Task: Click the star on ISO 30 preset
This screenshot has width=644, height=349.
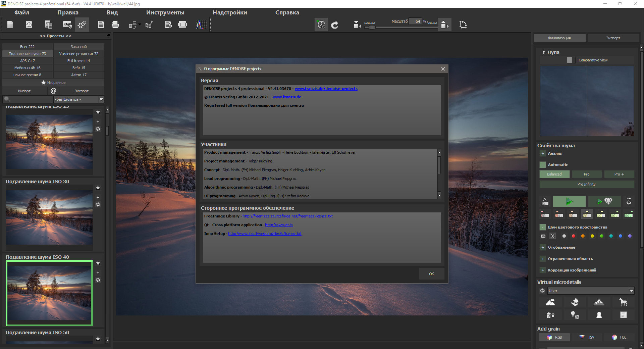Action: 98,188
